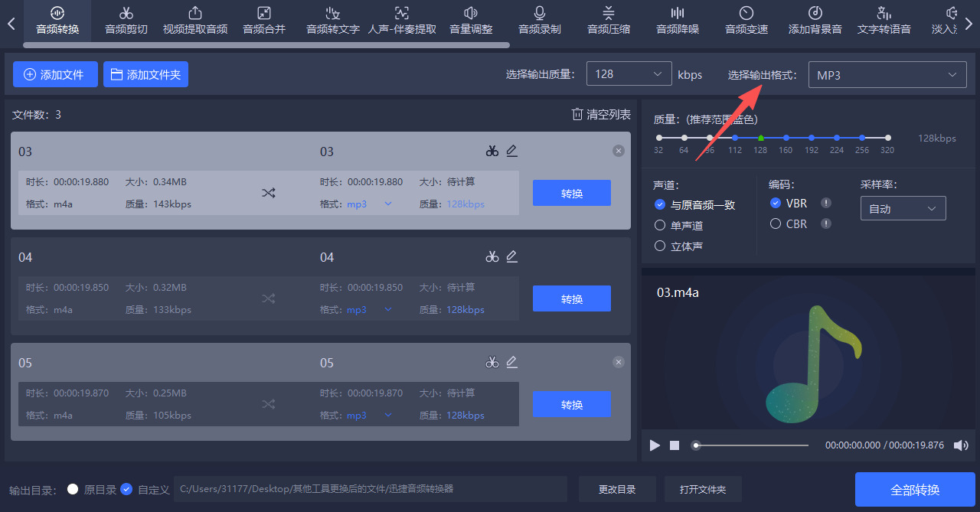Click the 文字转语音 icon
Screen dimensions: 980x512
point(884,13)
